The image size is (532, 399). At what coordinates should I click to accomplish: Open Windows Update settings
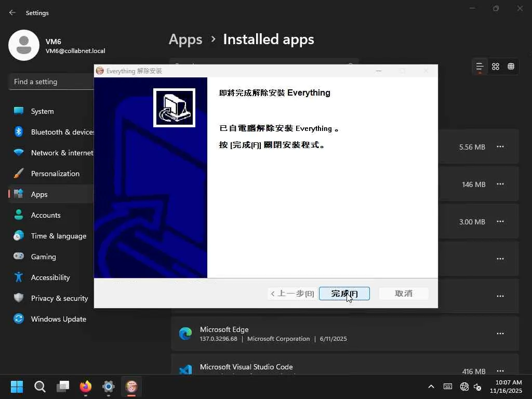[51, 319]
